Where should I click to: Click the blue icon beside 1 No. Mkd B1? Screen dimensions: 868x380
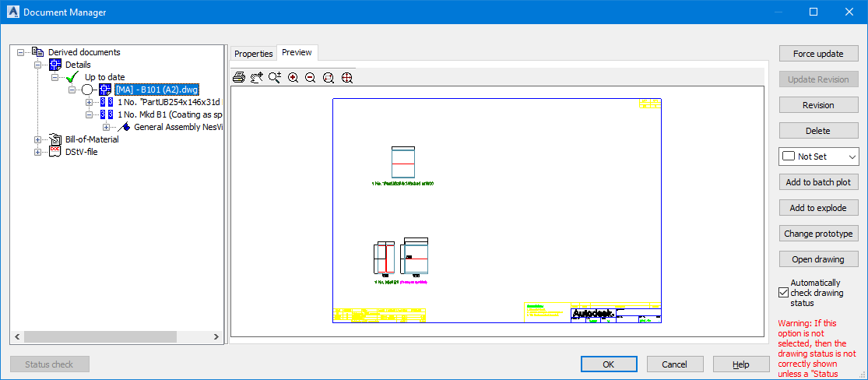[x=107, y=114]
